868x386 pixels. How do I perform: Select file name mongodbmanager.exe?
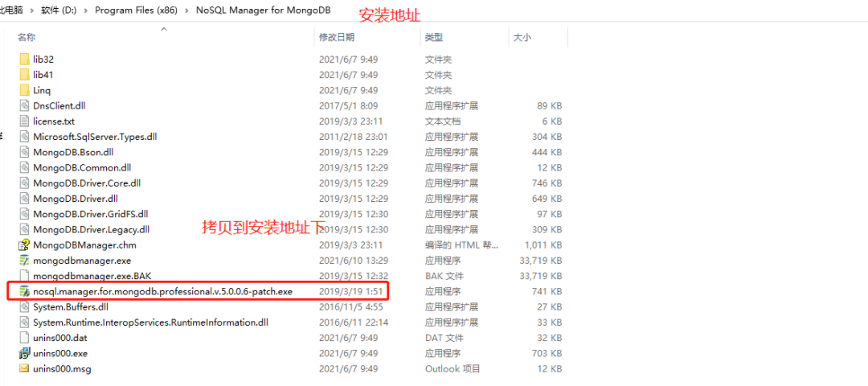point(82,261)
